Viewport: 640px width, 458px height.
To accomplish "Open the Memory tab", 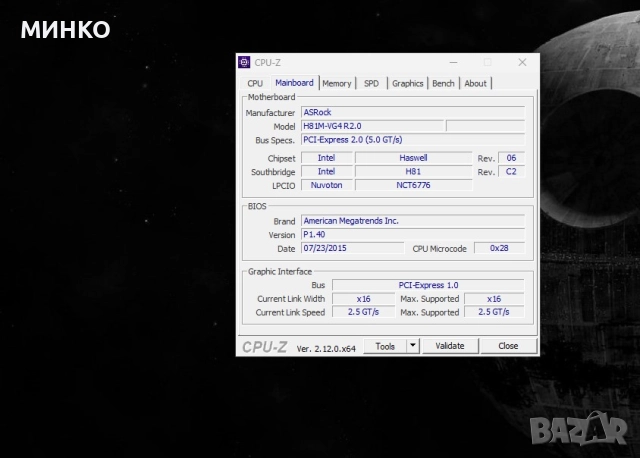I will (337, 84).
